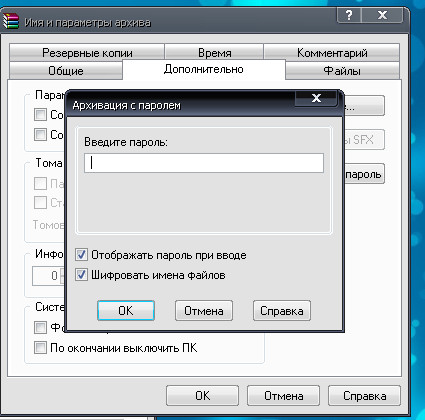Open Справка in the password dialog
This screenshot has width=425, height=420.
click(282, 311)
